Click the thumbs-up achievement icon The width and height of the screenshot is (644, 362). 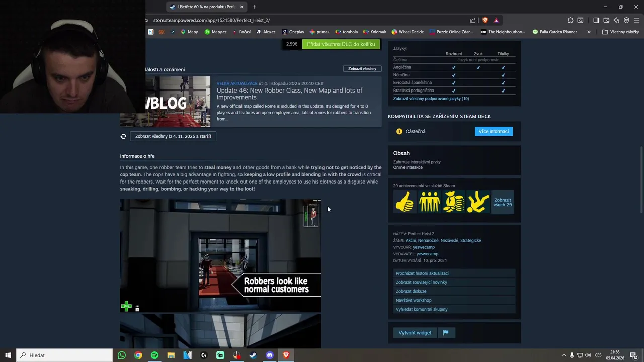click(405, 202)
